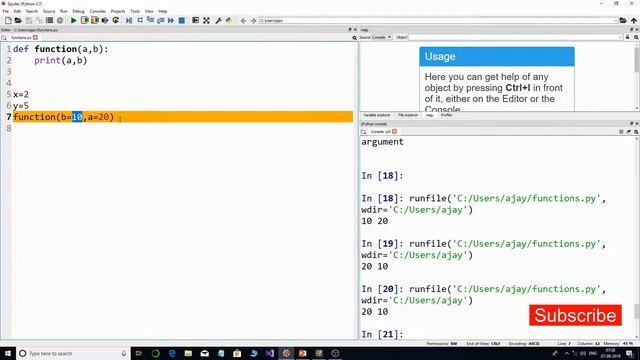Run file with the green play icon

pos(73,20)
